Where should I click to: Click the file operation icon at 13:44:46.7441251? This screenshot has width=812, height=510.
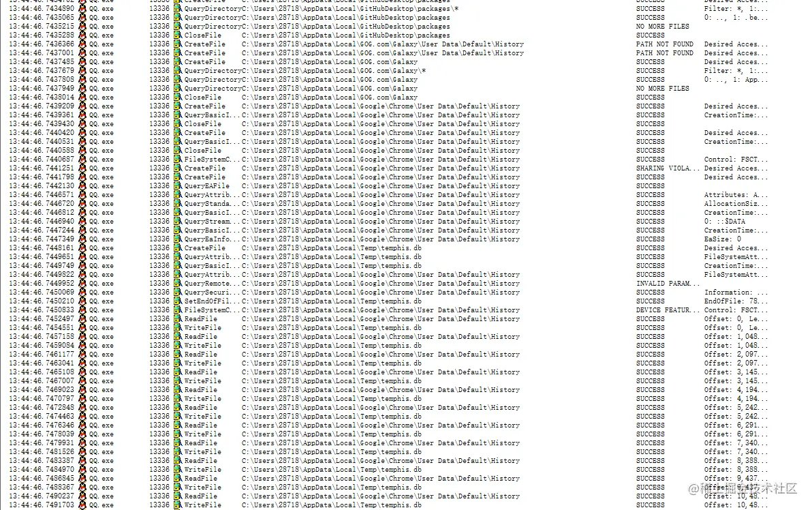coord(178,168)
